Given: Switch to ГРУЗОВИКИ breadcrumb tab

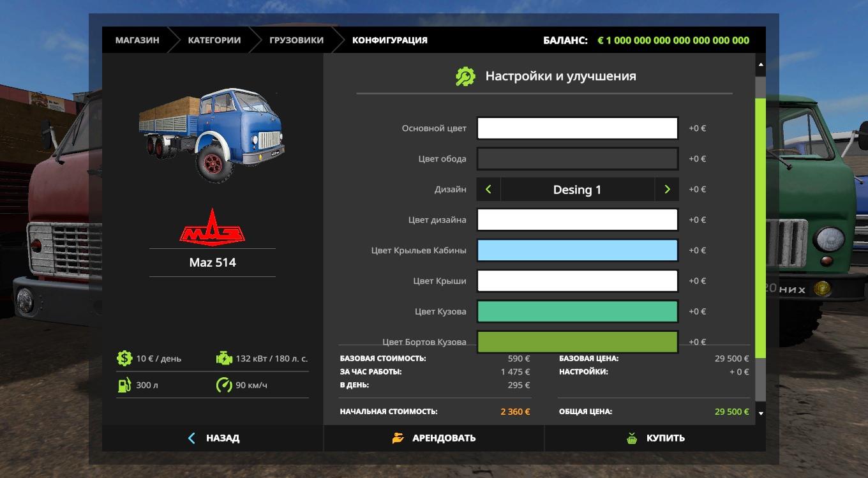Looking at the screenshot, I should click(296, 40).
